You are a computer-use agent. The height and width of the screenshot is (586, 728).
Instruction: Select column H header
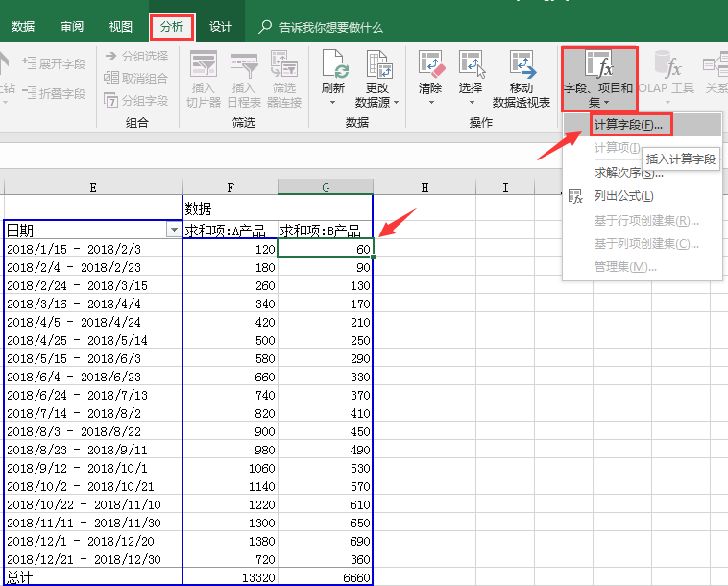point(425,187)
